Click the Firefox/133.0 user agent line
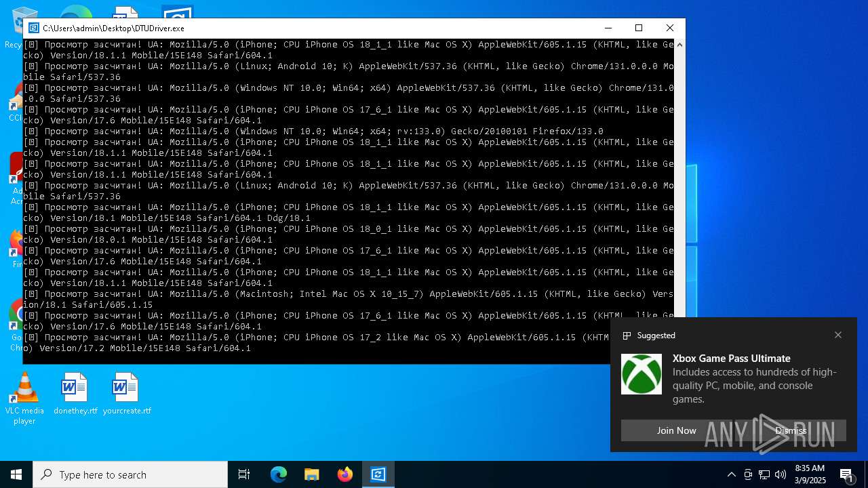Viewport: 868px width, 488px height. 313,131
